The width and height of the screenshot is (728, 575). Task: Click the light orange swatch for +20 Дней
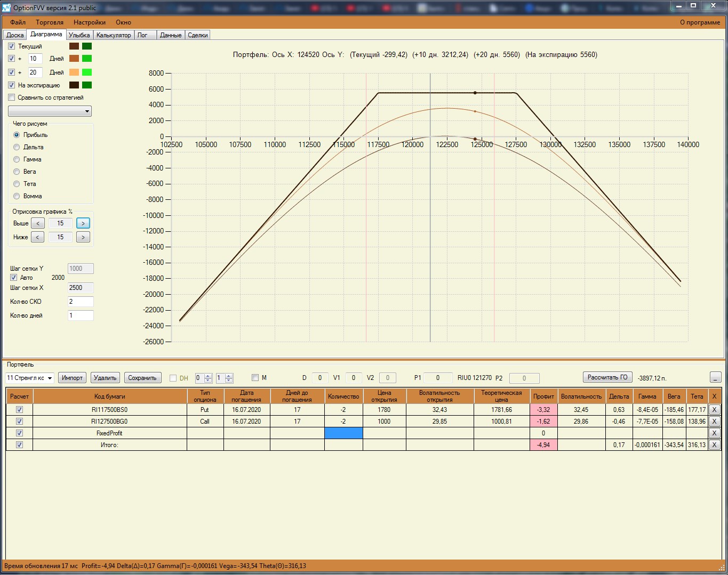pos(74,72)
